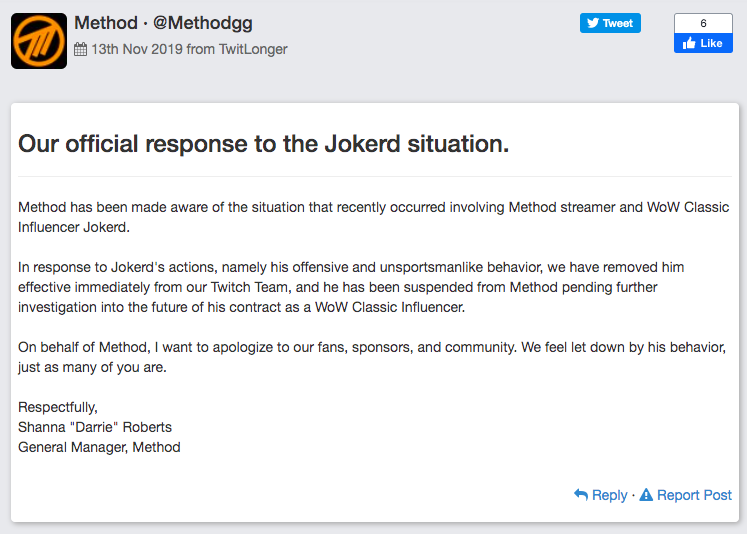Click the reply arrow icon

click(x=581, y=495)
